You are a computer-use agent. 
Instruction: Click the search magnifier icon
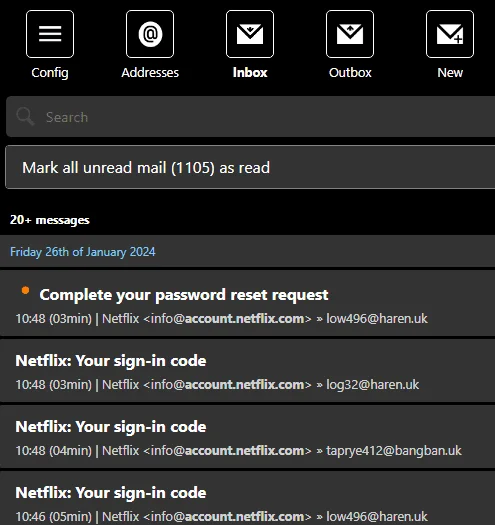click(x=25, y=117)
